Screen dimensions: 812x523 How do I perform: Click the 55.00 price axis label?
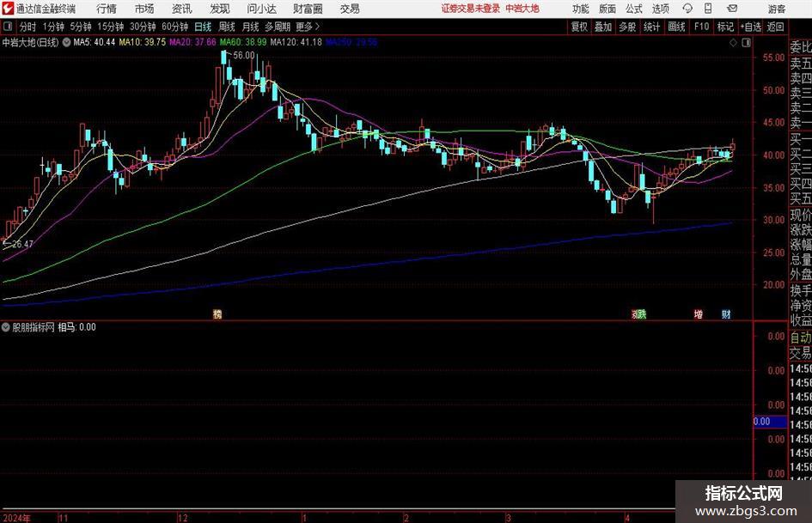[x=773, y=58]
